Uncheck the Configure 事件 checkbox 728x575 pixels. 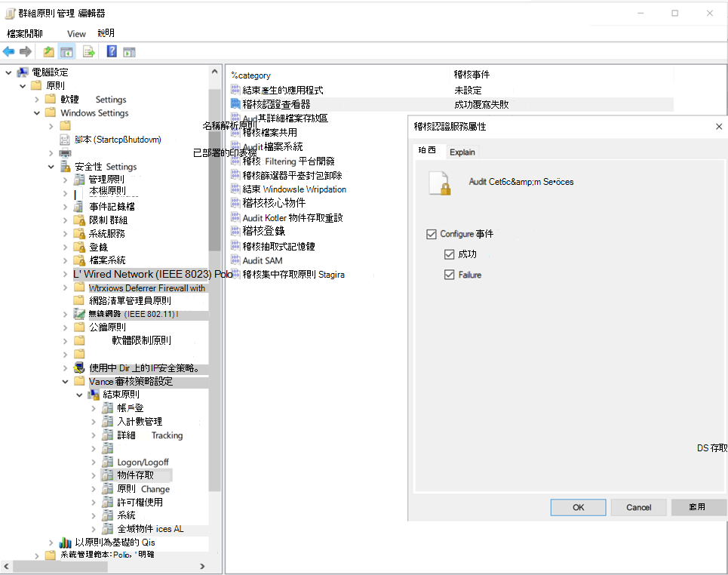(432, 234)
